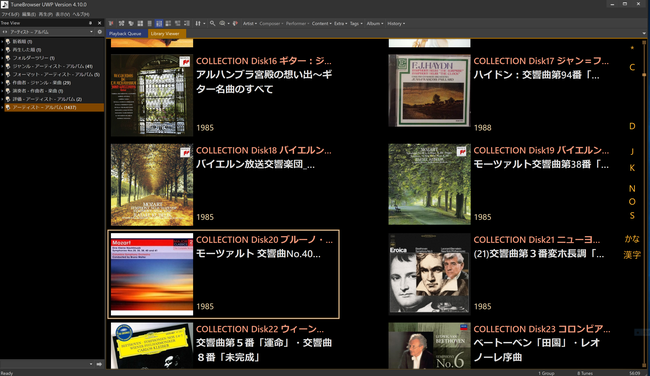Click the four-square grid view toolbar icon
This screenshot has width=650, height=376.
pyautogui.click(x=140, y=23)
